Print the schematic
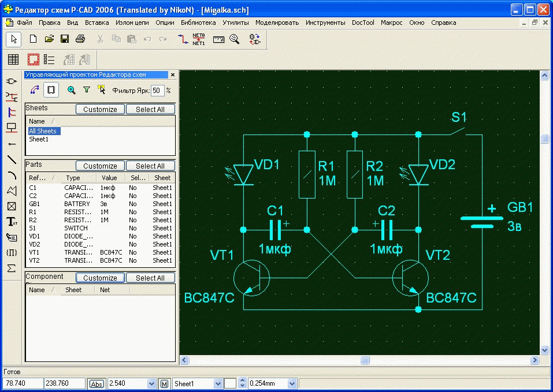The width and height of the screenshot is (553, 392). pyautogui.click(x=80, y=39)
